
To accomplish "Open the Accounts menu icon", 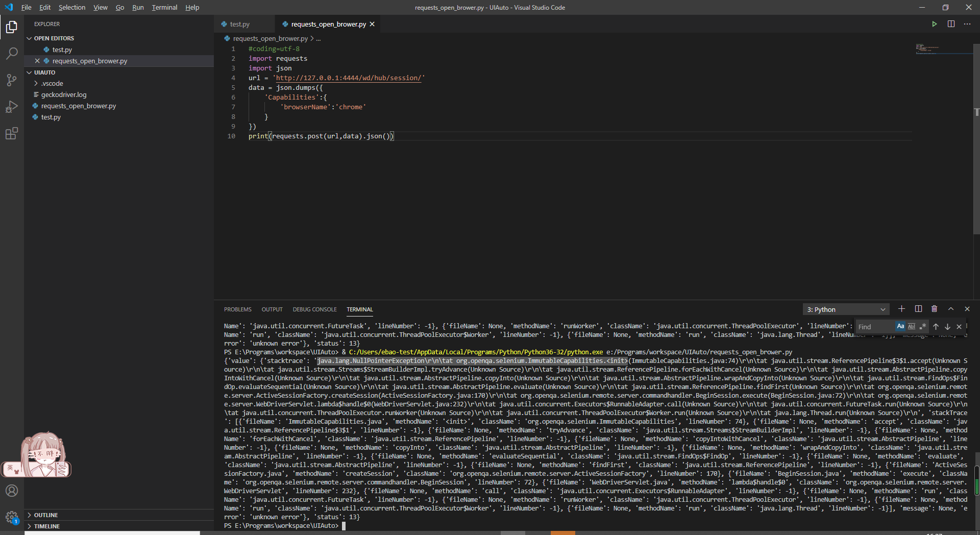I will (x=12, y=491).
